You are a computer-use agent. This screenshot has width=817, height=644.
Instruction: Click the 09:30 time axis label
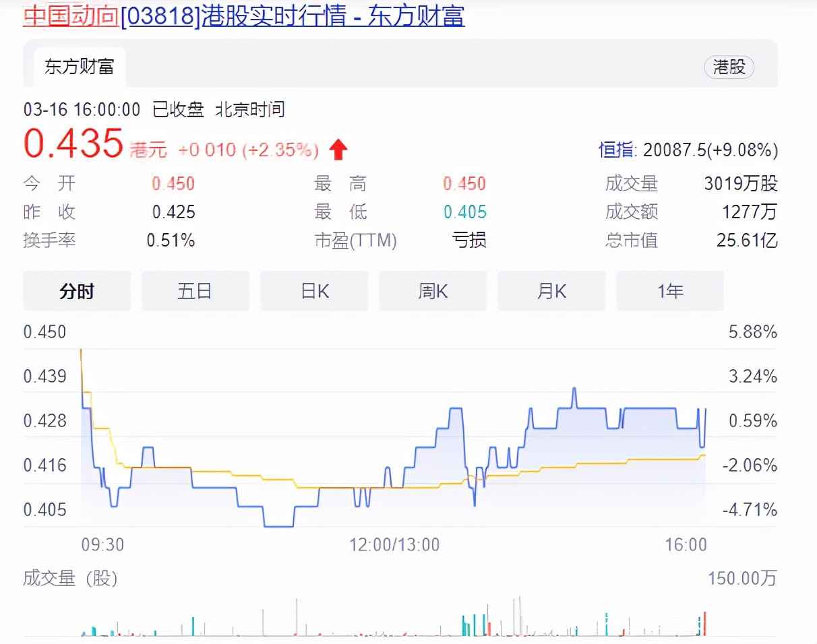[102, 544]
